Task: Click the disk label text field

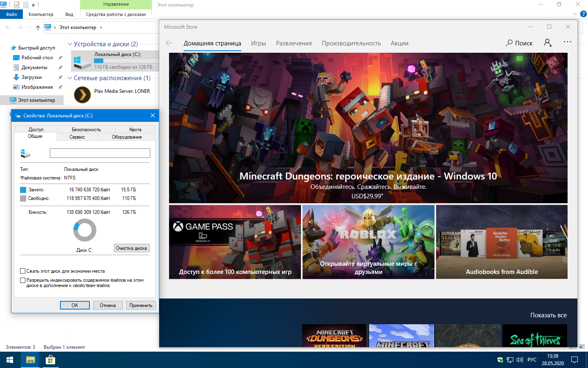Action: point(100,153)
